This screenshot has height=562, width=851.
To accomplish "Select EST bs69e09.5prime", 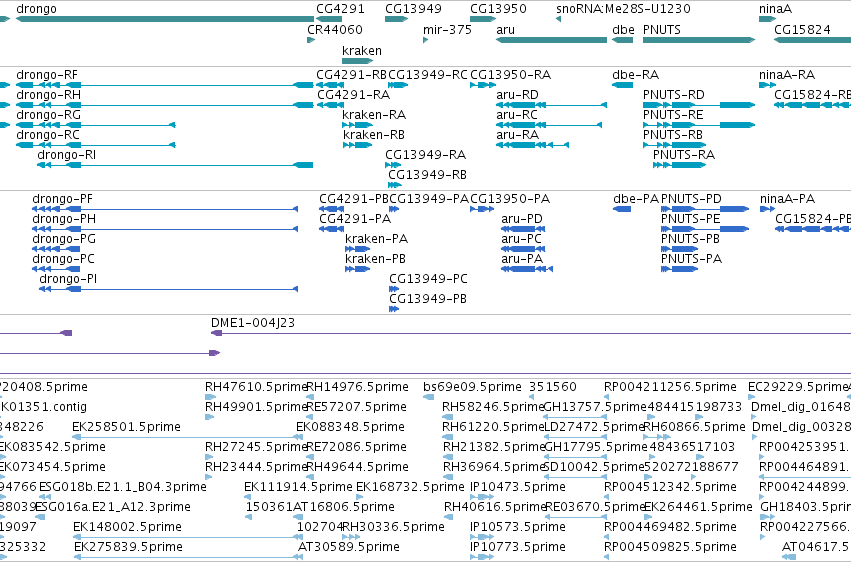I will coord(428,397).
